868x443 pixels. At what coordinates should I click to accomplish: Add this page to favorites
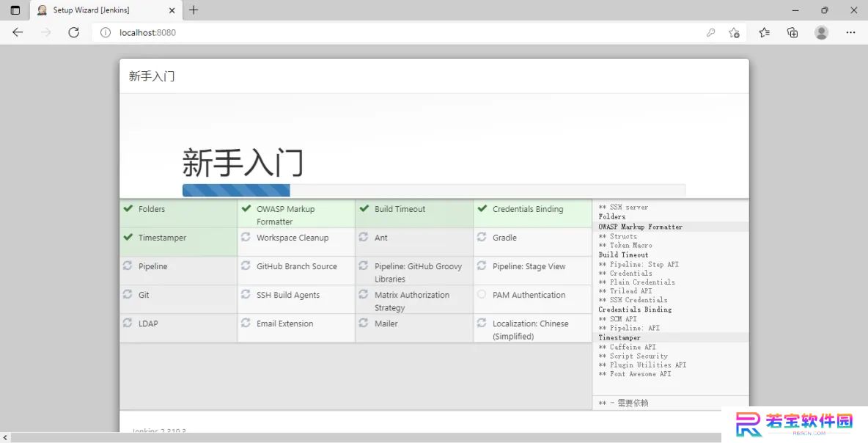point(734,33)
